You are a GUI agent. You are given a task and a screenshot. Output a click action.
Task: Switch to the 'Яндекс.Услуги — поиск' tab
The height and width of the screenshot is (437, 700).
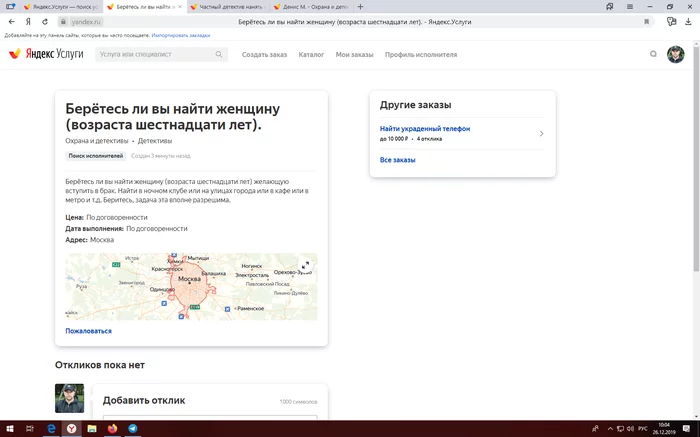(x=61, y=7)
